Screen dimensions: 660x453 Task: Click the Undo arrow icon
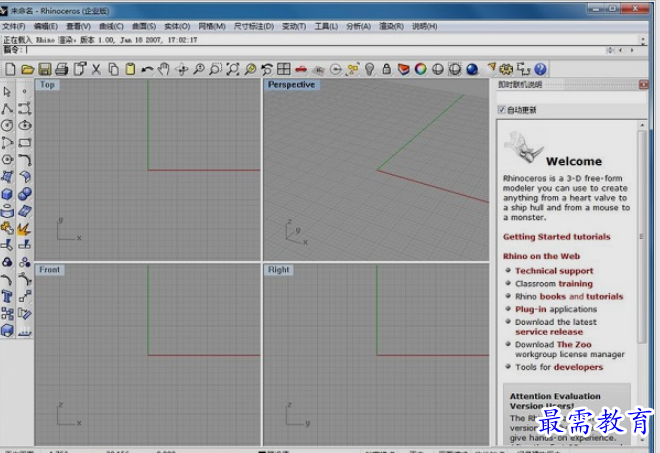(147, 69)
